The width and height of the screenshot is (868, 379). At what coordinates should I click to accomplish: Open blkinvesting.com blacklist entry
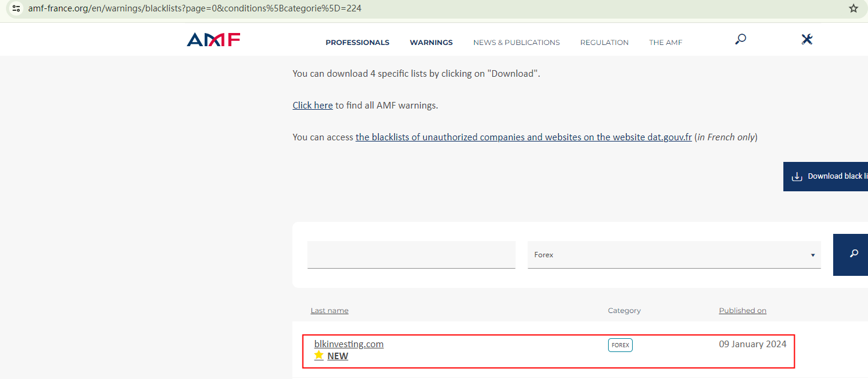point(349,344)
